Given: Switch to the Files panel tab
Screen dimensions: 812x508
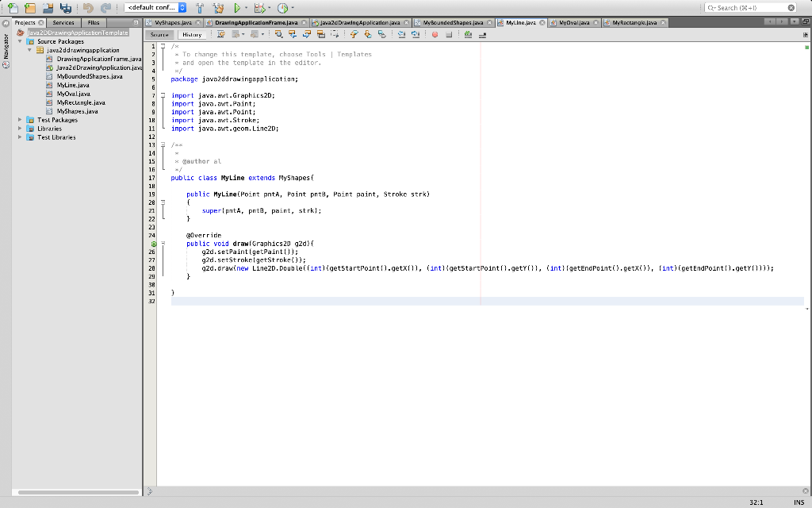Looking at the screenshot, I should [94, 22].
